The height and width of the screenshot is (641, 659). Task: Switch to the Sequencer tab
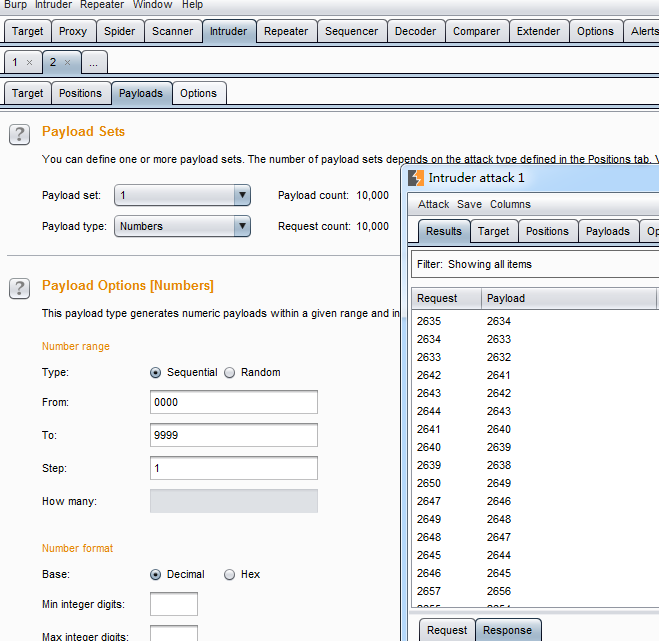click(352, 32)
